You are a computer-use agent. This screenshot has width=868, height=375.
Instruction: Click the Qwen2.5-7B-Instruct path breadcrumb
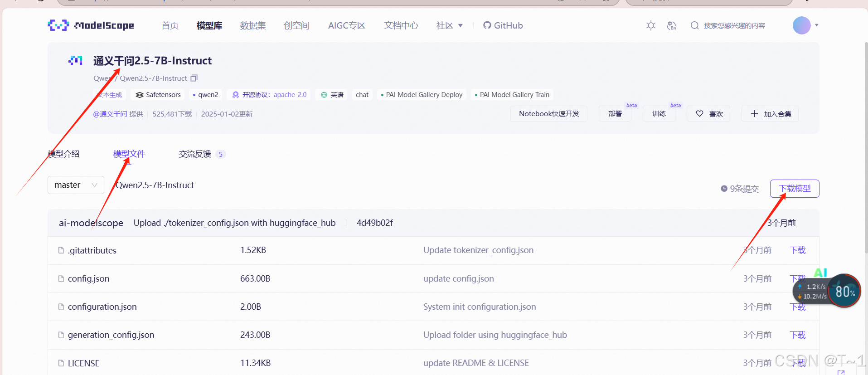point(155,185)
